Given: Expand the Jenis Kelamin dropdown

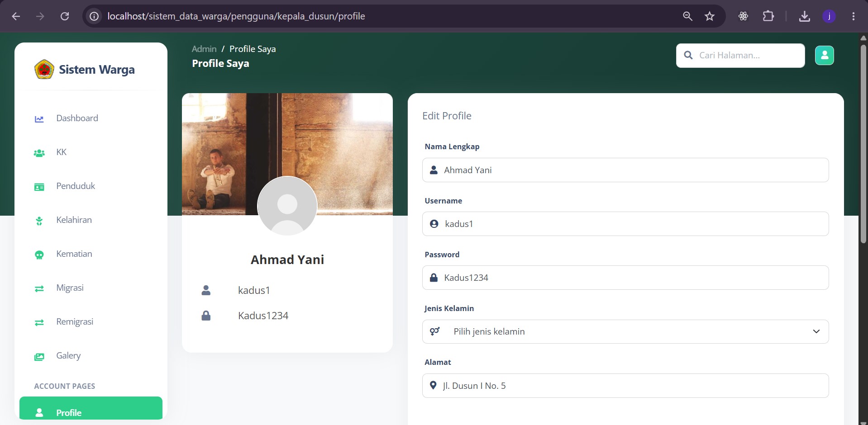Looking at the screenshot, I should pos(625,331).
